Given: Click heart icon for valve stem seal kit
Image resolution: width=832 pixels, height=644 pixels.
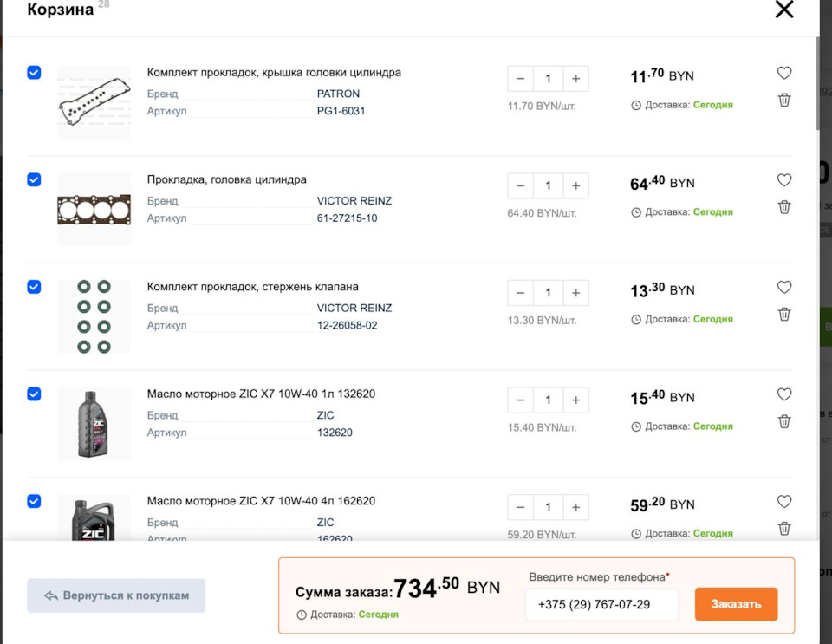Looking at the screenshot, I should coord(783,287).
